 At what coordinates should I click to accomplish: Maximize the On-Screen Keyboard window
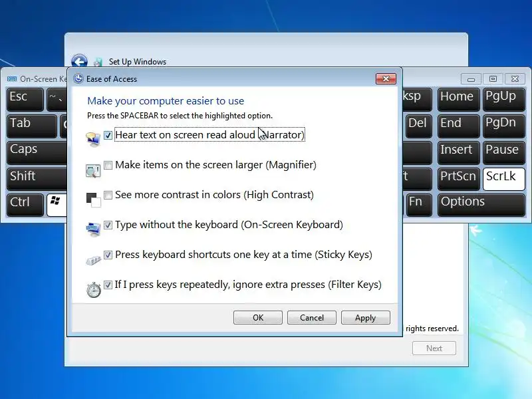[x=493, y=79]
